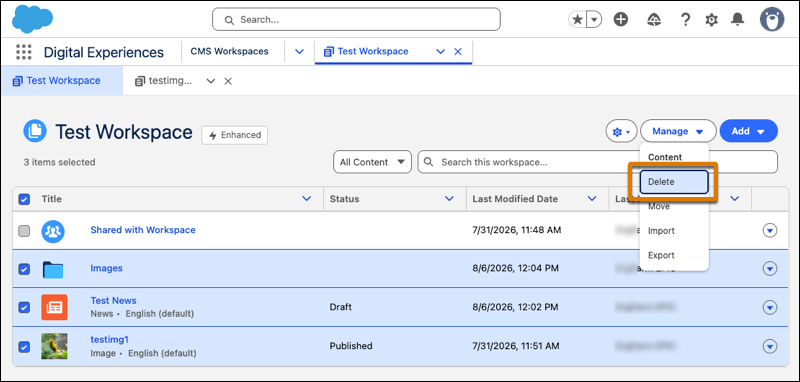Click the Salesforce cloud logo
This screenshot has width=800, height=382.
[33, 19]
